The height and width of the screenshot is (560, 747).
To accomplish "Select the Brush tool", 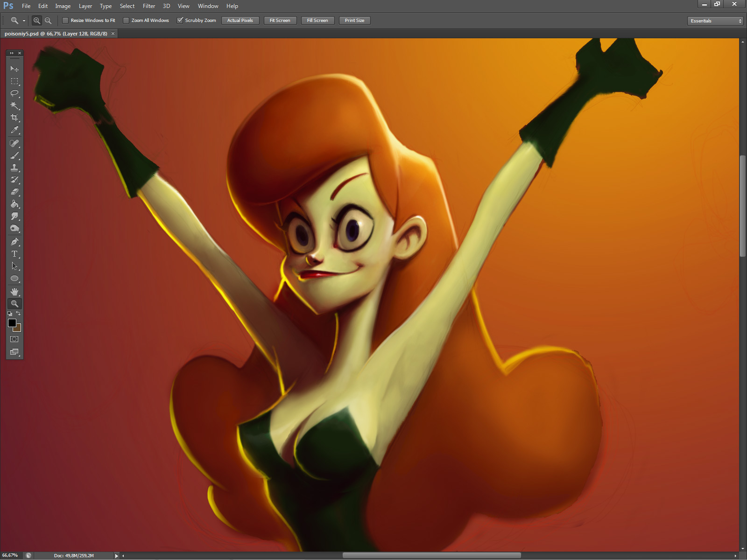I will click(14, 155).
